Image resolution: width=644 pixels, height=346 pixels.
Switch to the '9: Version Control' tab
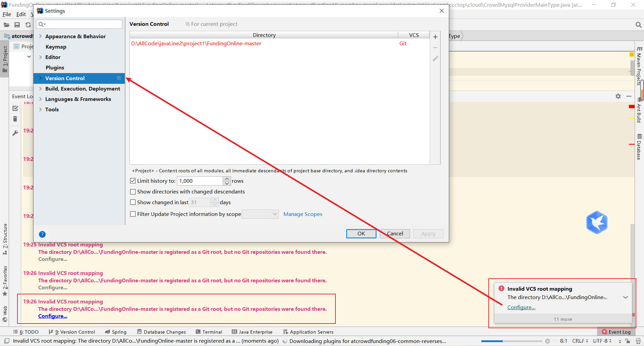(x=74, y=332)
